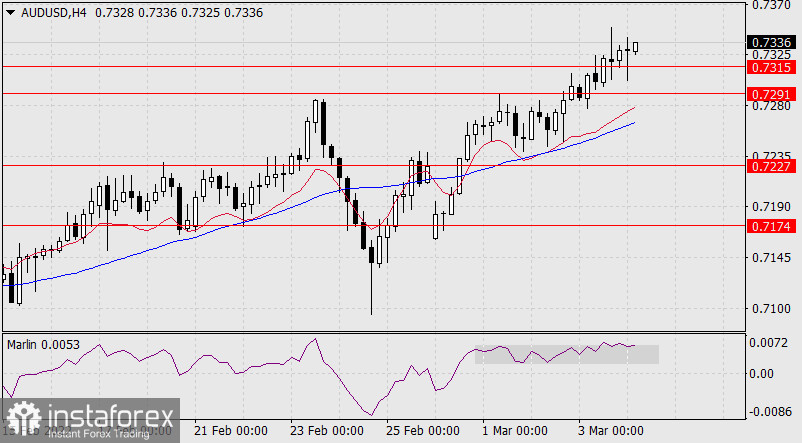Click the red 0.7291 level label
802x443 pixels.
771,94
